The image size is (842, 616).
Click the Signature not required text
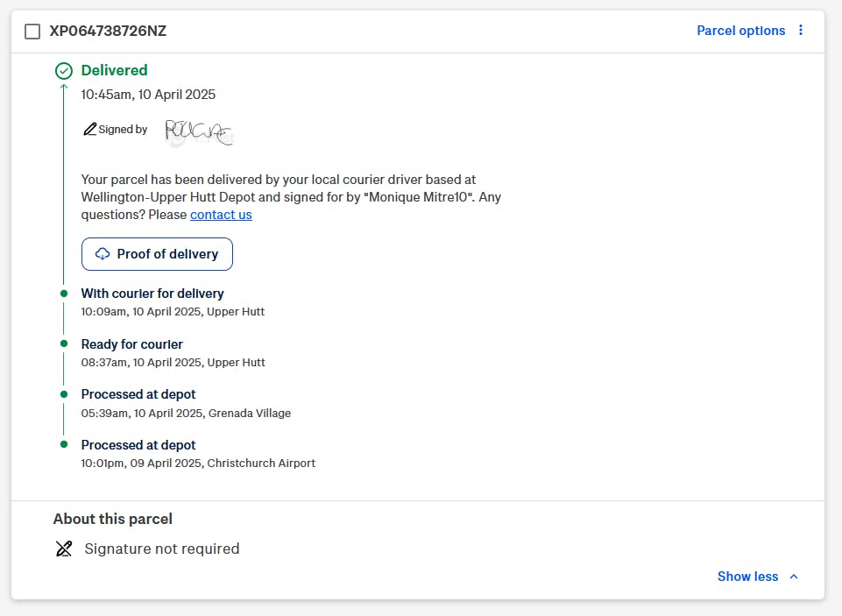(x=162, y=549)
